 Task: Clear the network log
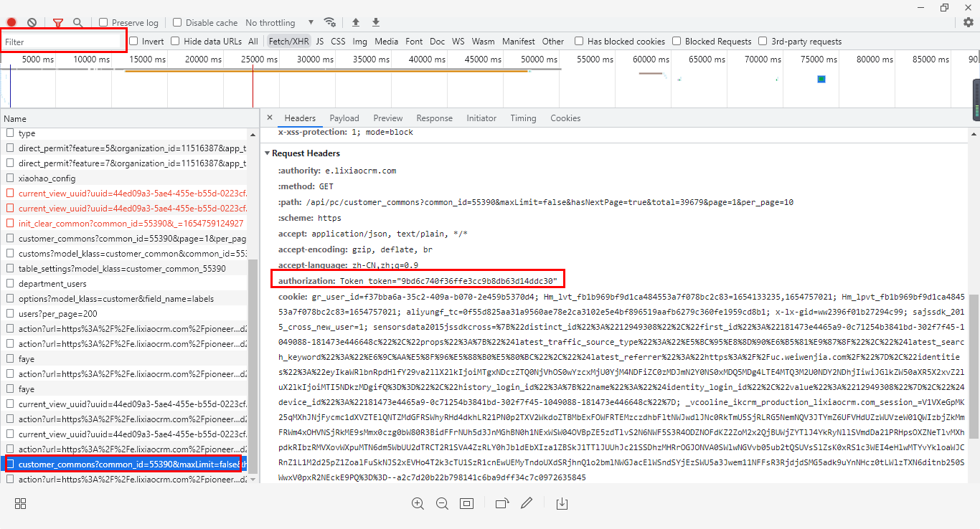click(32, 22)
